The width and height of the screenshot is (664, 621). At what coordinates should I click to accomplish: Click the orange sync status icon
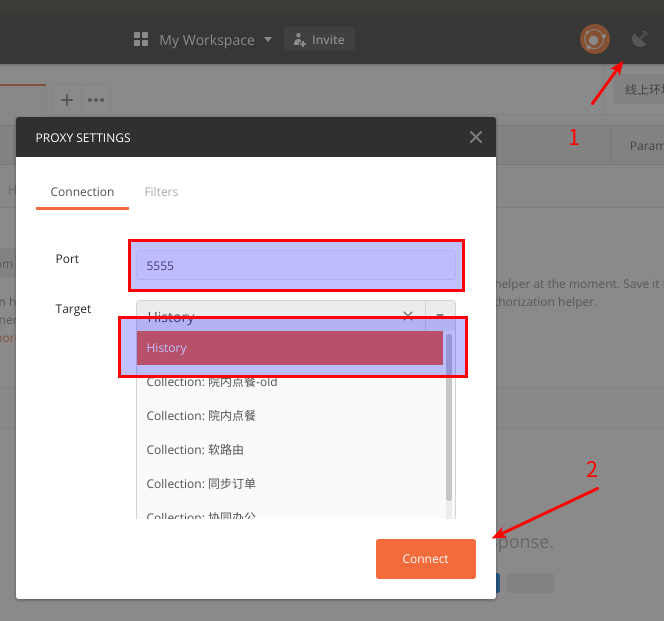(595, 40)
